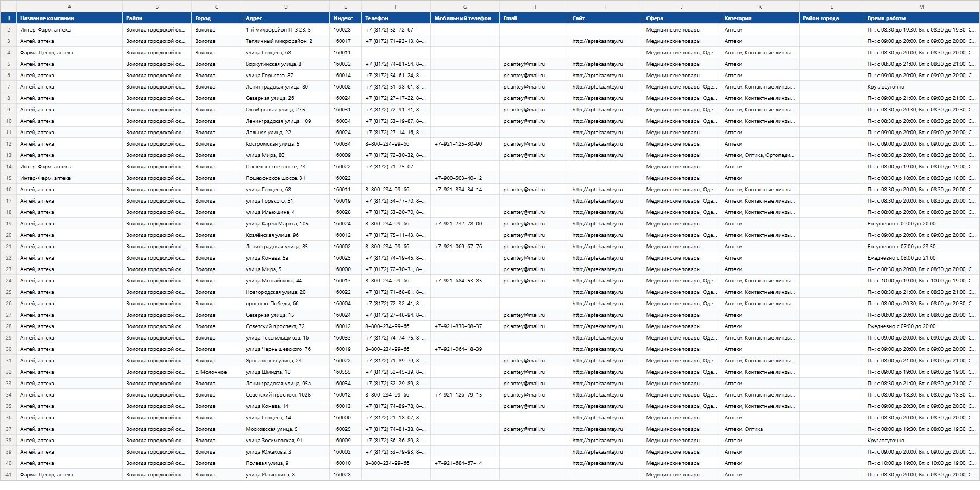The width and height of the screenshot is (980, 490).
Task: Click phone cell "+7 (8172) 71–75–07"
Action: [396, 167]
